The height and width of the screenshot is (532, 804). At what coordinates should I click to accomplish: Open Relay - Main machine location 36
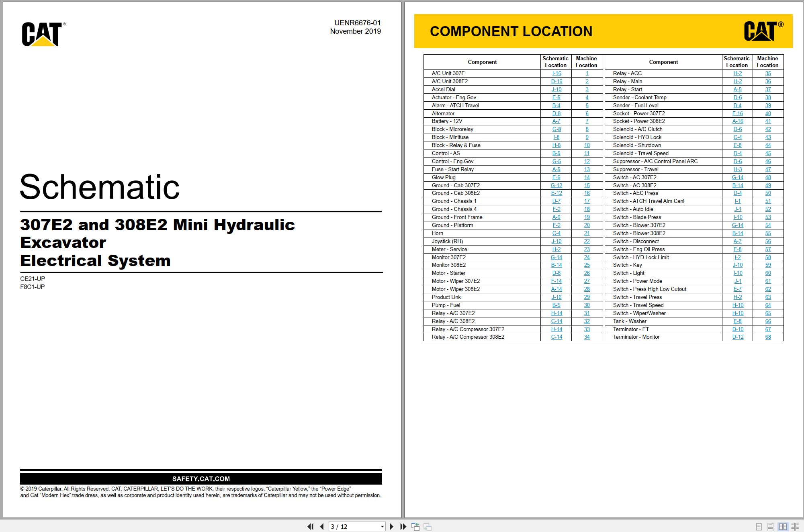(x=768, y=81)
